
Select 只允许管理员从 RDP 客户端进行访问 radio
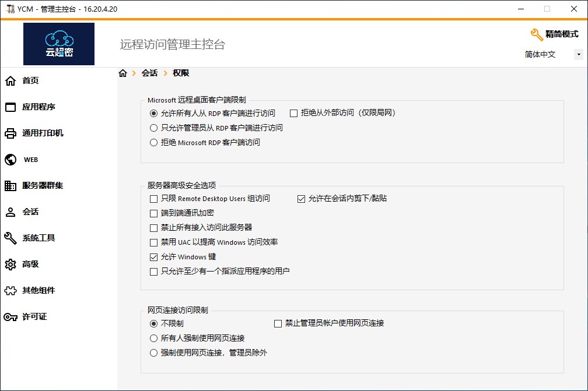[153, 128]
